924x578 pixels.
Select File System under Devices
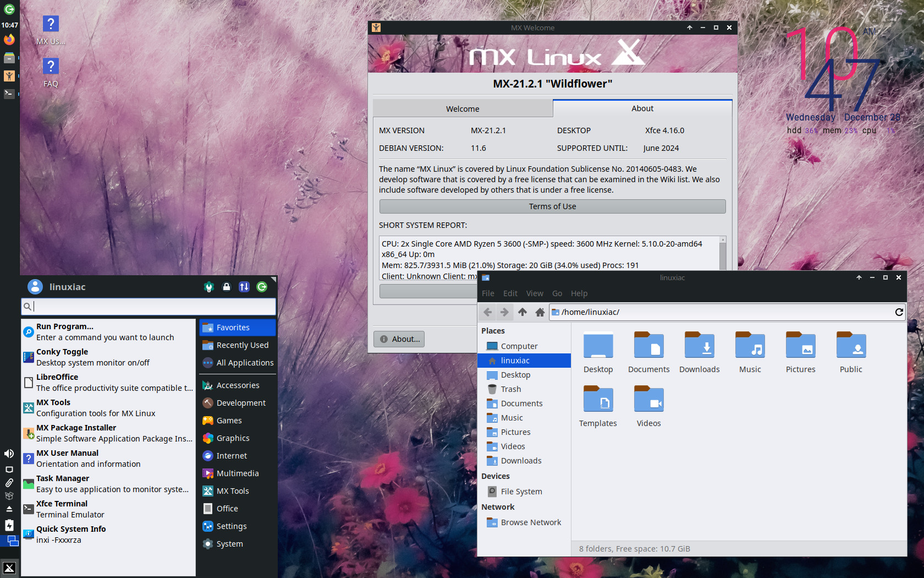tap(524, 492)
